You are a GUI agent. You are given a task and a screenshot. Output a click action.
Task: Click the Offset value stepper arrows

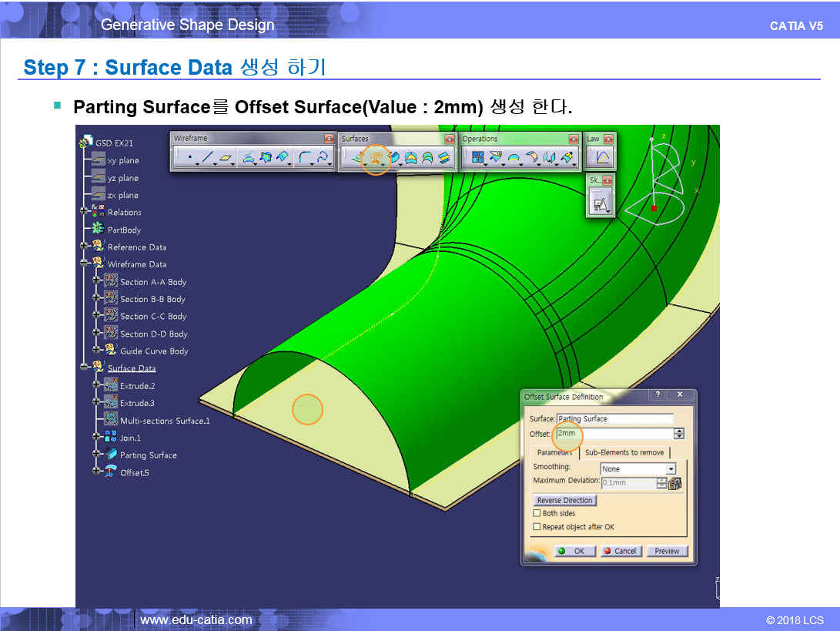(678, 434)
